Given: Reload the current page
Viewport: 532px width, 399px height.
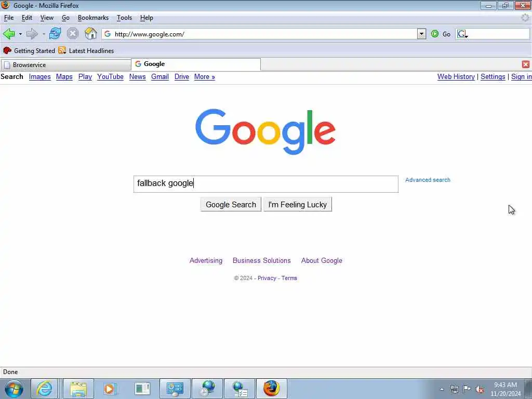Looking at the screenshot, I should [x=55, y=34].
